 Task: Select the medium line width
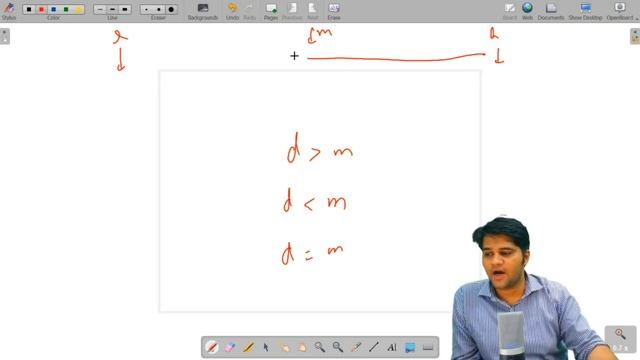pyautogui.click(x=112, y=9)
